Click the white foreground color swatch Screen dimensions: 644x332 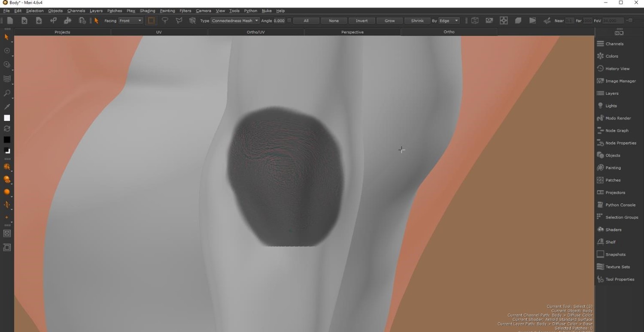coord(7,118)
